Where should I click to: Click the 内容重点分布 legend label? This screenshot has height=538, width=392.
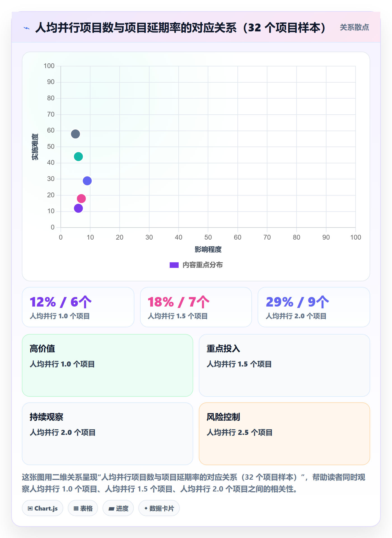point(203,265)
